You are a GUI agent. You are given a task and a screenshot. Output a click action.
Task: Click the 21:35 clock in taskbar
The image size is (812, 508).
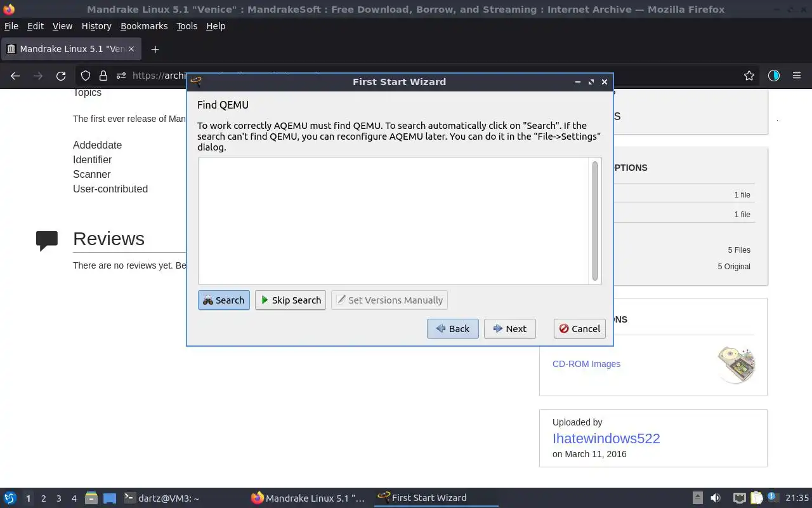pyautogui.click(x=797, y=498)
